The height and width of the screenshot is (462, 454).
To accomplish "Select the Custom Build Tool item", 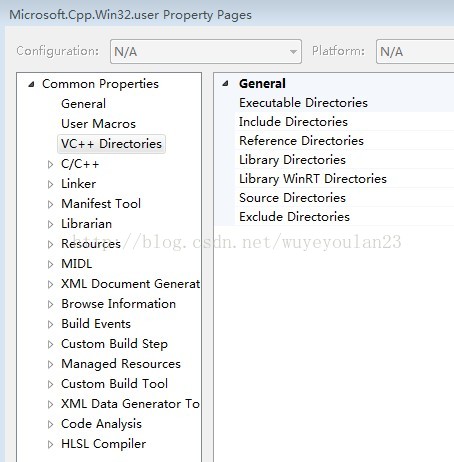I will point(114,384).
